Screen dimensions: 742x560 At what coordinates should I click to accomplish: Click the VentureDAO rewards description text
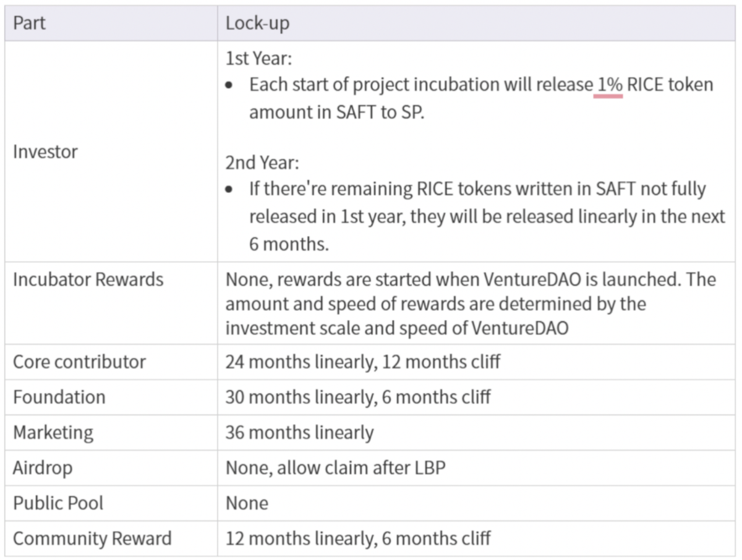(x=470, y=303)
